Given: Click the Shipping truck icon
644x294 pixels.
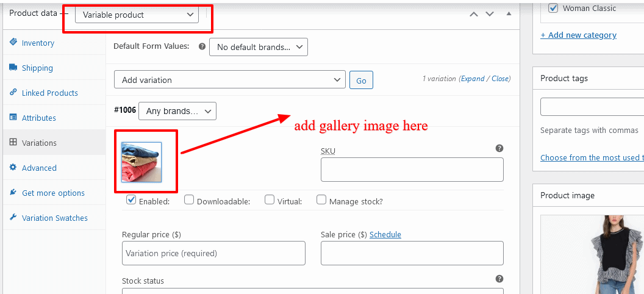Looking at the screenshot, I should (x=13, y=67).
